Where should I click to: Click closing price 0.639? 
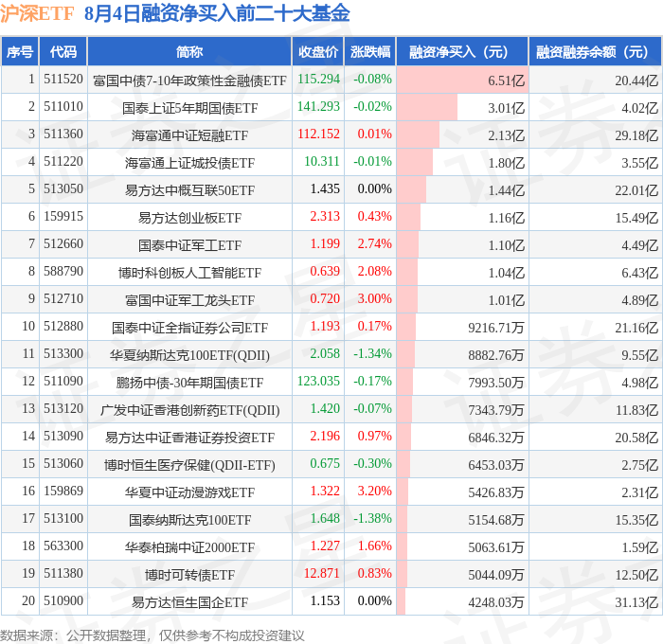[x=325, y=272]
